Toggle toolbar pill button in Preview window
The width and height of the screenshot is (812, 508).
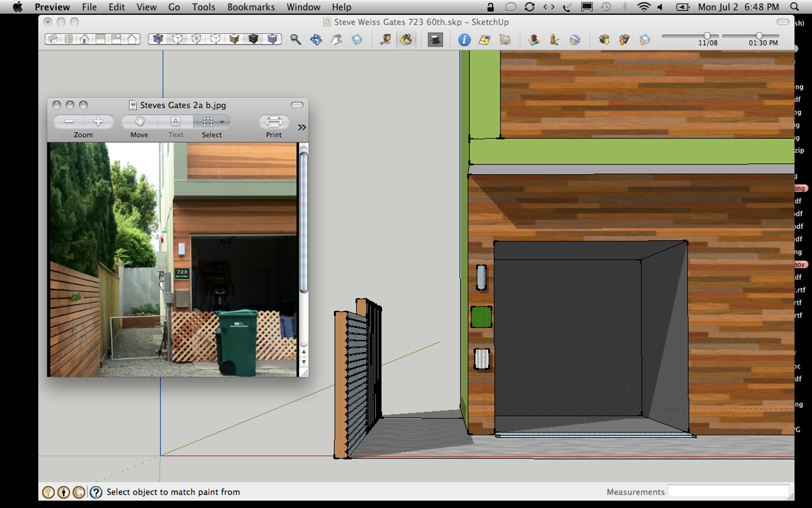point(297,105)
